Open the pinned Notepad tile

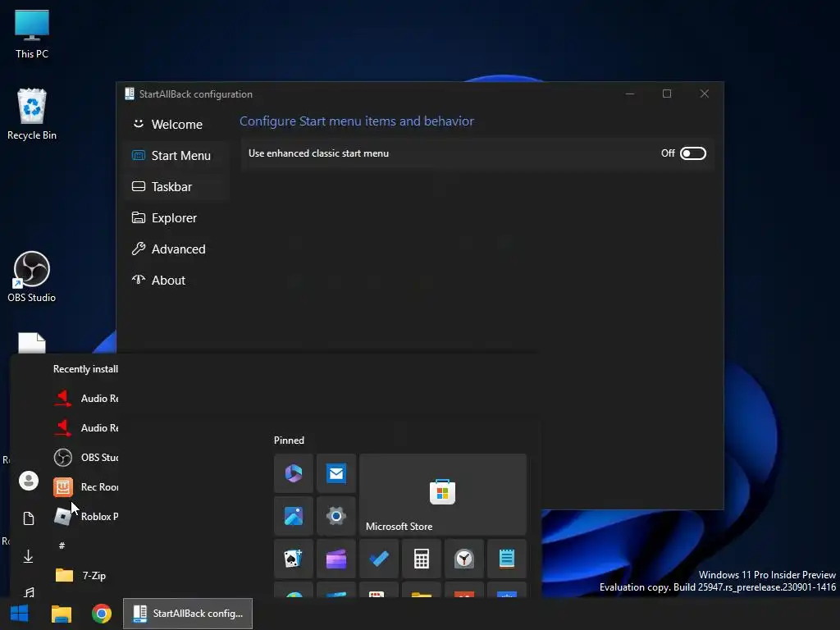(x=507, y=559)
